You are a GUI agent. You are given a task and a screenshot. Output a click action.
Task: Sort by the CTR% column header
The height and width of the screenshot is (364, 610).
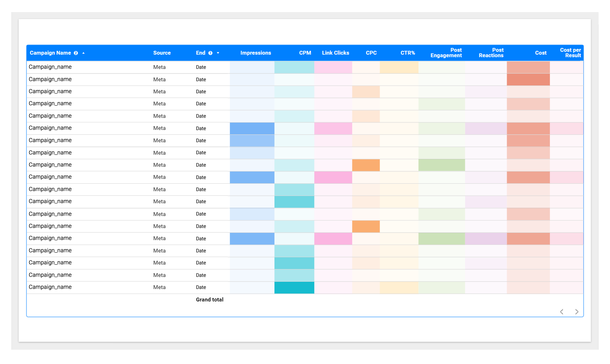(x=408, y=53)
